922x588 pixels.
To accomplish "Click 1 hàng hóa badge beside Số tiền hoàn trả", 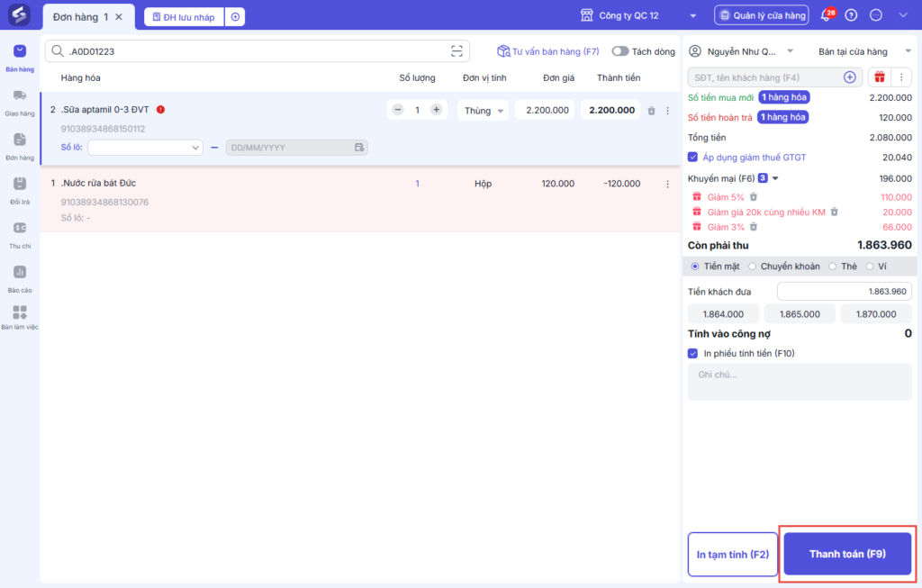I will [782, 117].
